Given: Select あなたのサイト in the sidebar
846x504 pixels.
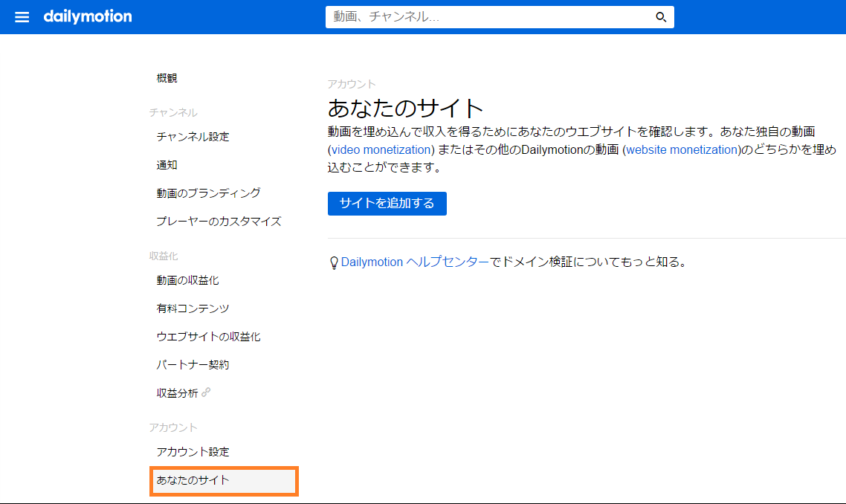Looking at the screenshot, I should [x=224, y=481].
